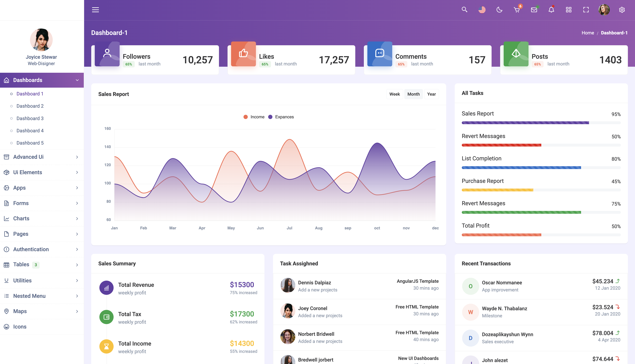This screenshot has height=364, width=635.
Task: Open the apps grid icon
Action: pos(569,10)
